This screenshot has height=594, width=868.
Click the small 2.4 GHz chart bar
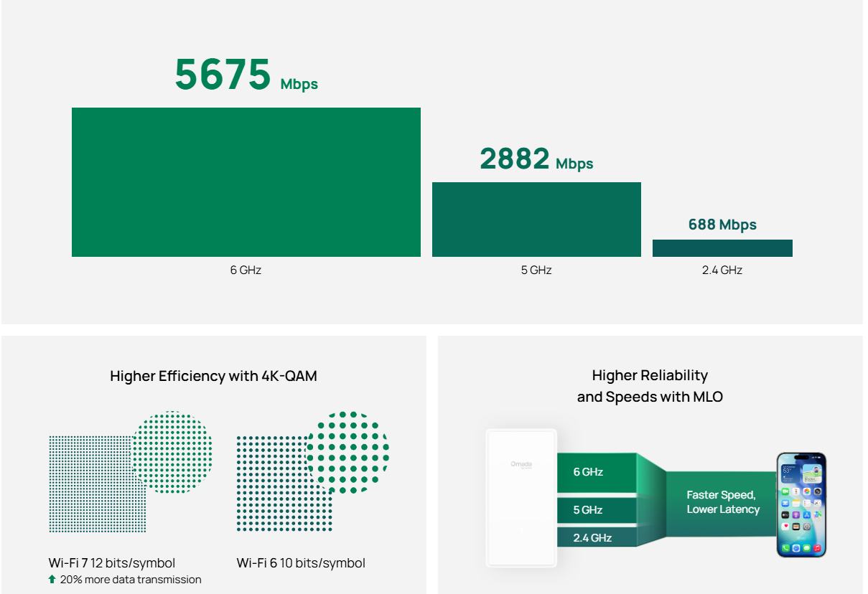[x=722, y=248]
